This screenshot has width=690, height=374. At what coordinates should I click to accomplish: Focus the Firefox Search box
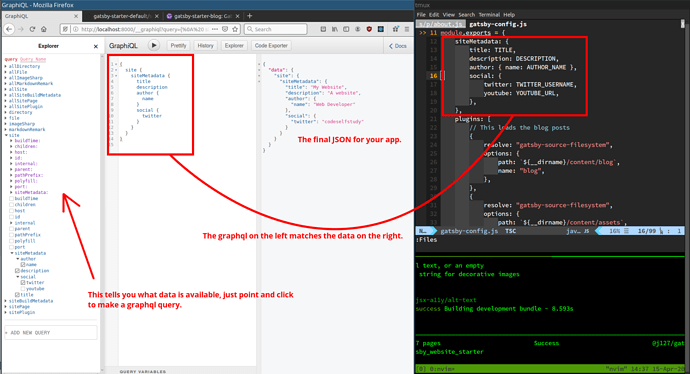275,29
